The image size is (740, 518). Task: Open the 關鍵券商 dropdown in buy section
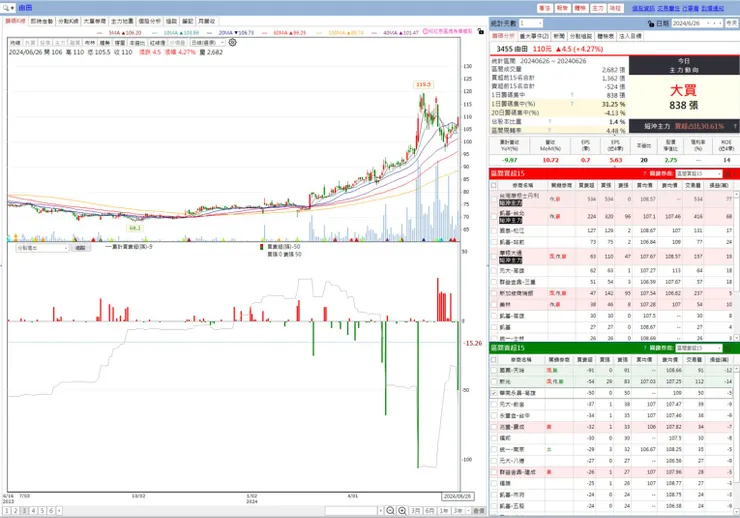point(698,174)
